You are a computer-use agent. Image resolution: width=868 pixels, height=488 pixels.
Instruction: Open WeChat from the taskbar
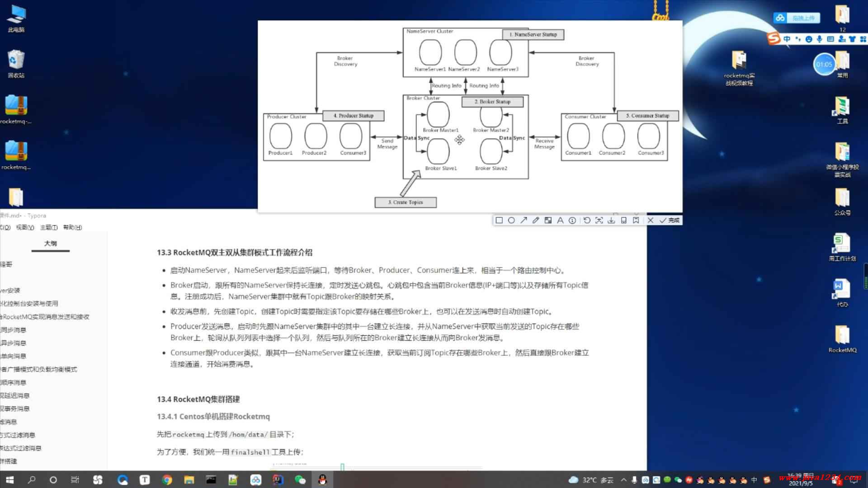(x=300, y=480)
